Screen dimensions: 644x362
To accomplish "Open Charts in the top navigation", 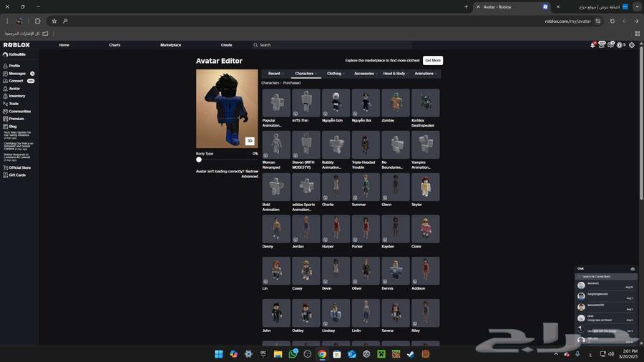I will [114, 45].
